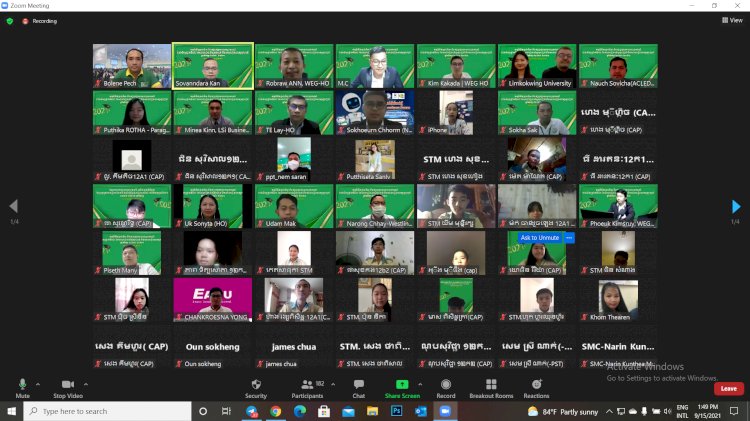Click the Stop Video camera button

(68, 388)
